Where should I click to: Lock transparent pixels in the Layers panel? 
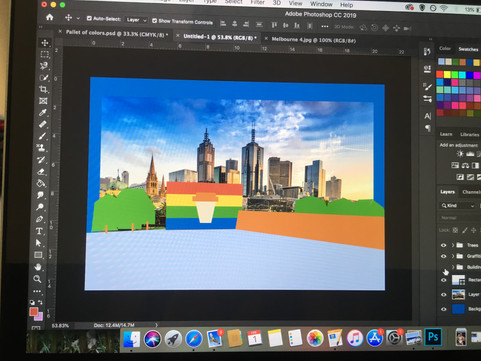pyautogui.click(x=455, y=230)
